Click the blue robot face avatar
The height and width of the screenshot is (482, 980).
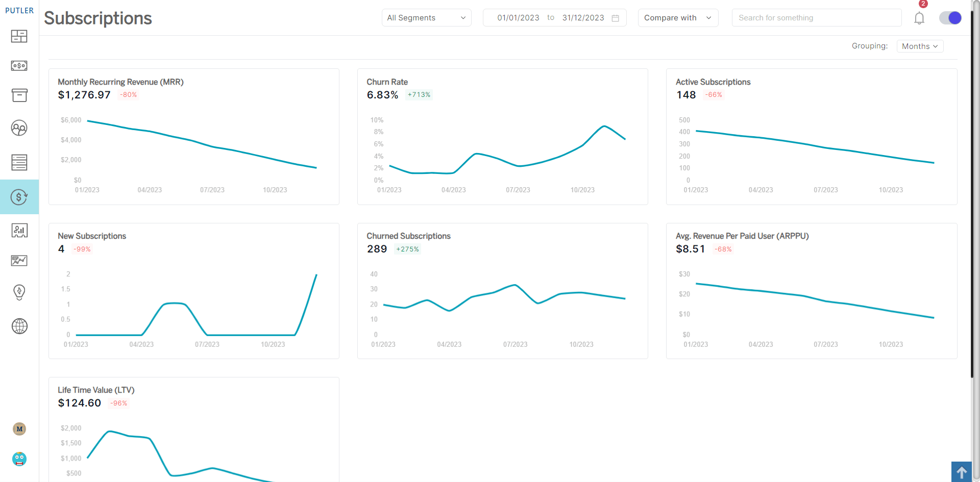point(19,459)
